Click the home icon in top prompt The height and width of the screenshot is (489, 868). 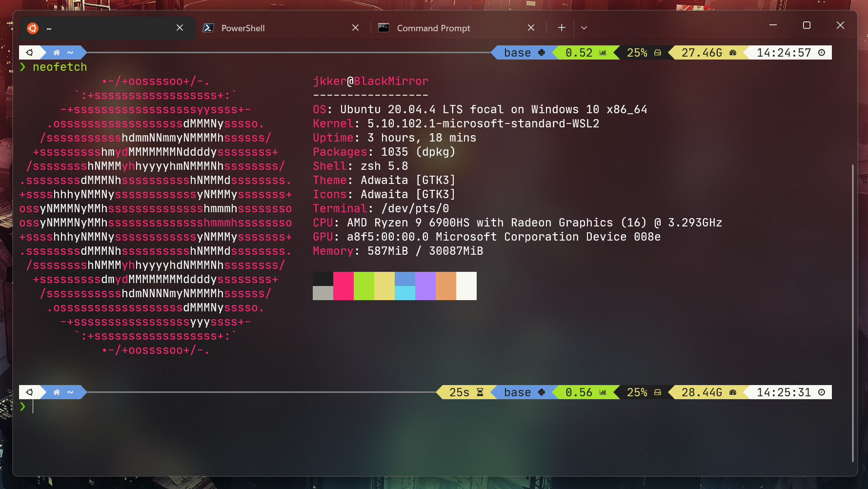point(57,52)
